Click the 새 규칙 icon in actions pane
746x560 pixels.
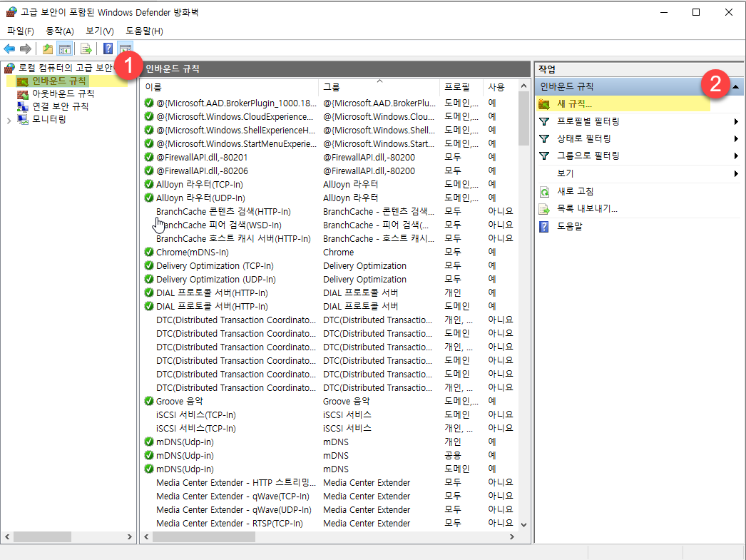tap(544, 104)
